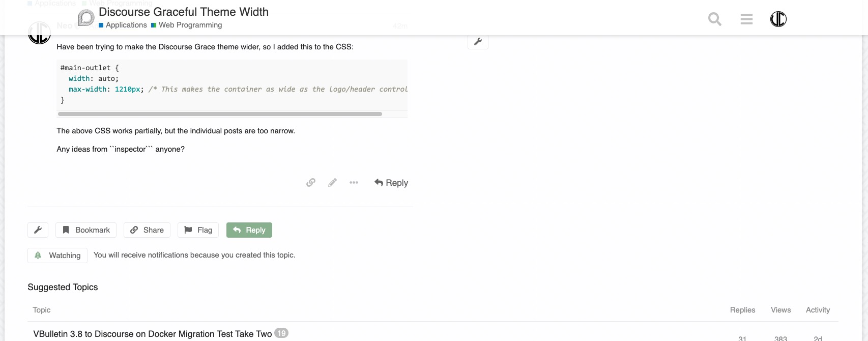Toggle Bookmark on this topic

coord(86,230)
